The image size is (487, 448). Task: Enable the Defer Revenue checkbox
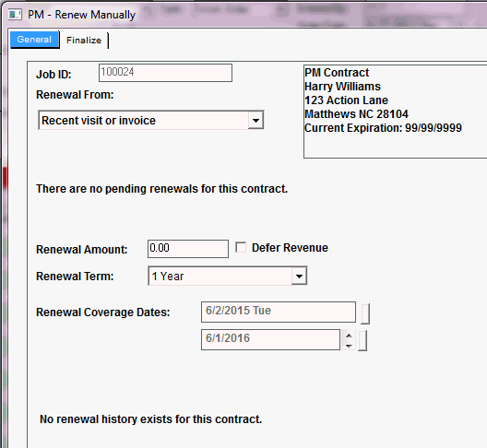241,247
